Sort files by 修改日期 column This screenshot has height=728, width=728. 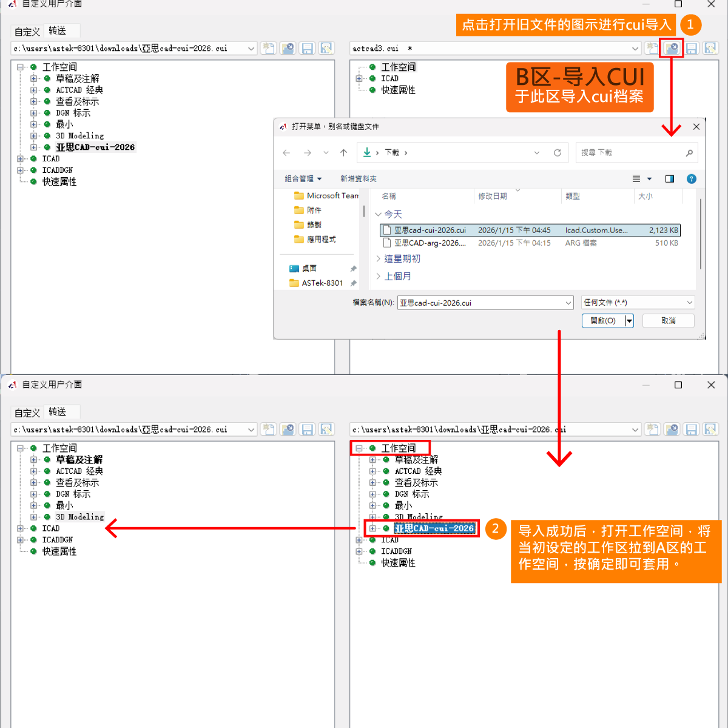pos(493,196)
